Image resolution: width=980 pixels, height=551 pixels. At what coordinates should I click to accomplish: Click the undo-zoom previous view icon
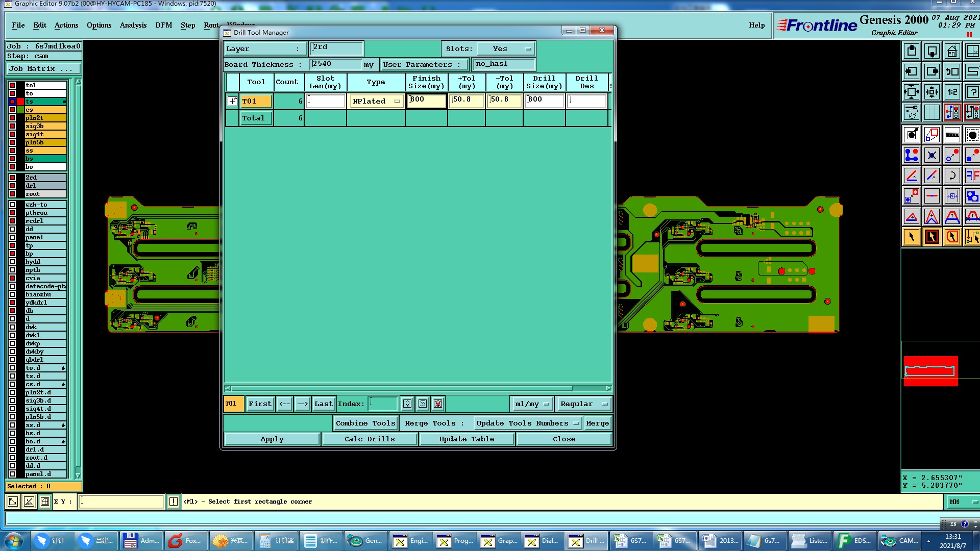952,72
